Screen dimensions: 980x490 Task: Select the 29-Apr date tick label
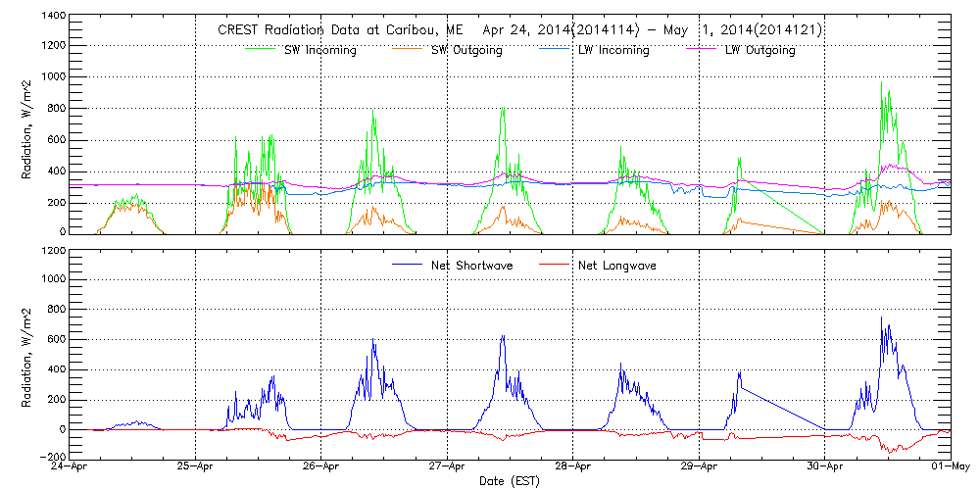pos(699,466)
